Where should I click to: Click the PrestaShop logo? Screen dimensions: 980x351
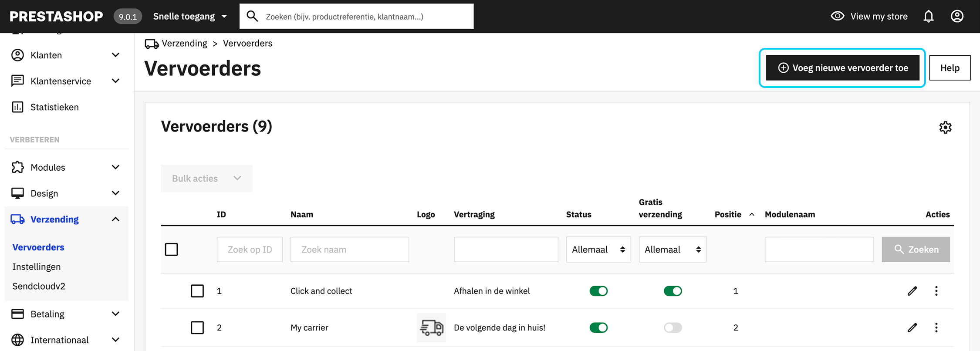pyautogui.click(x=56, y=16)
